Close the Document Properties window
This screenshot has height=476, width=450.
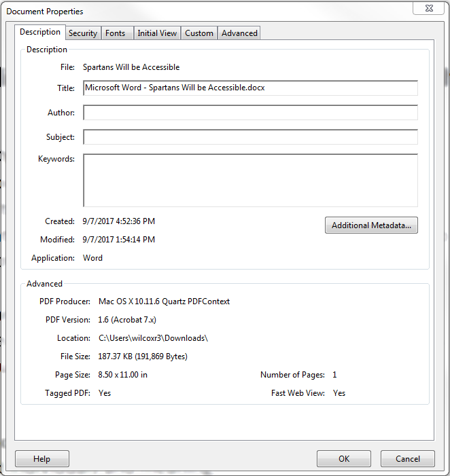coord(429,8)
